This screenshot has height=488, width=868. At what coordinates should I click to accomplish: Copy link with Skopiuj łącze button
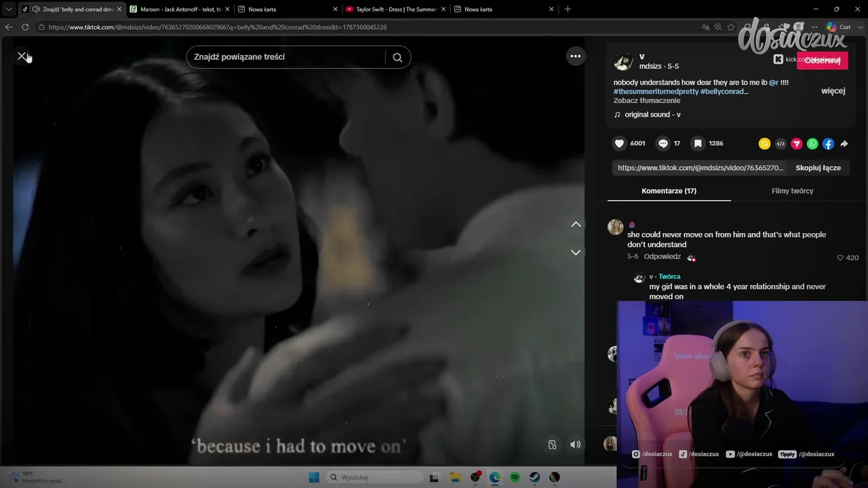818,168
